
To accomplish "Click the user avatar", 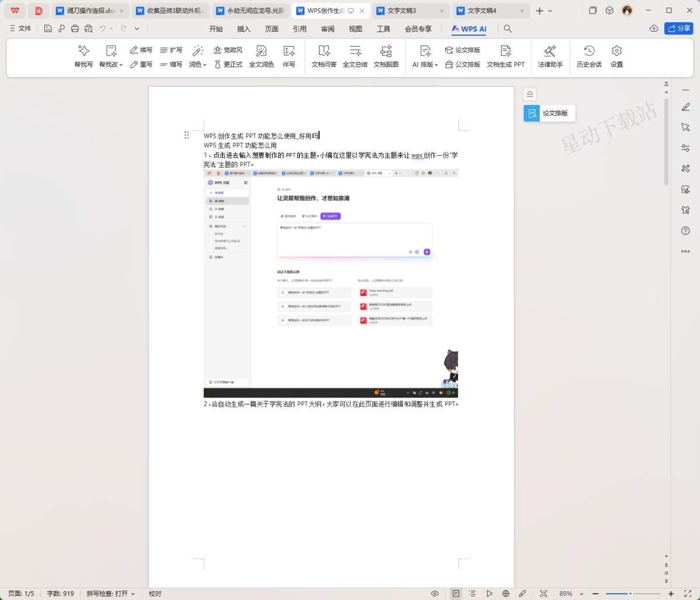I will coord(627,11).
